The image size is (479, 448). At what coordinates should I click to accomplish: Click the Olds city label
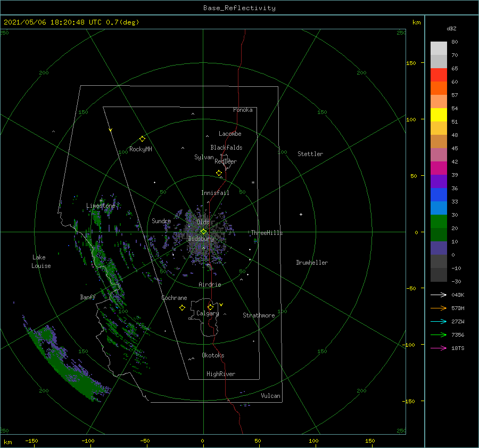[x=203, y=222]
